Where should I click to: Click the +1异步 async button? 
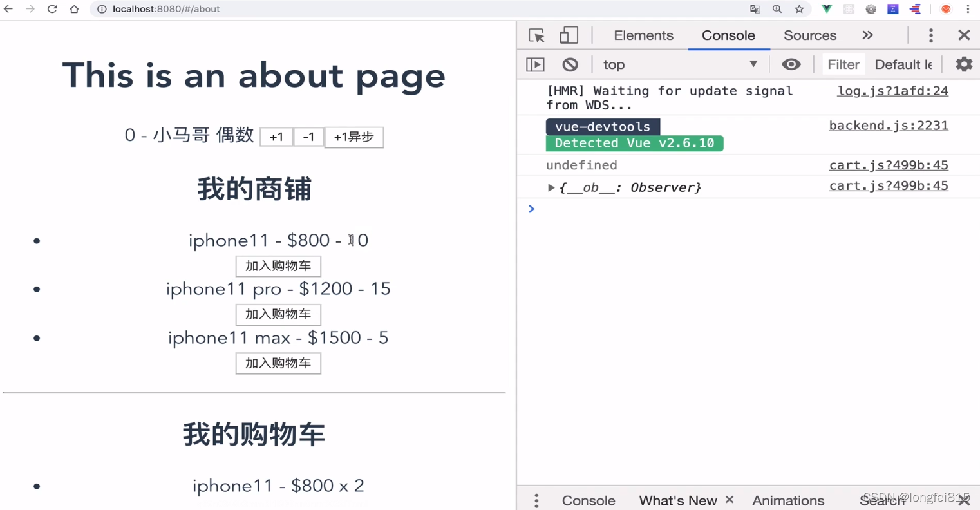click(x=353, y=137)
